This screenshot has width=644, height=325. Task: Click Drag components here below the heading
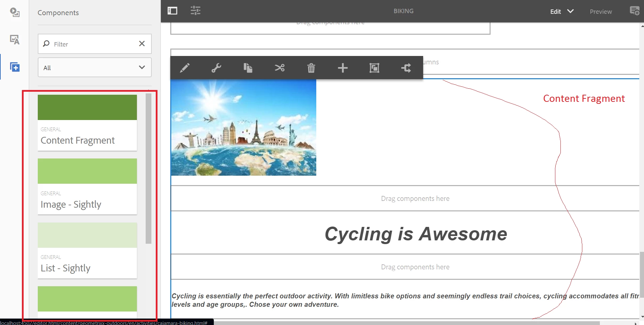pos(415,267)
